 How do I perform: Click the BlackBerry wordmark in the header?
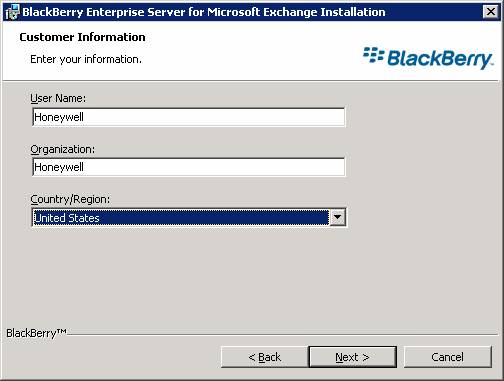[x=440, y=59]
